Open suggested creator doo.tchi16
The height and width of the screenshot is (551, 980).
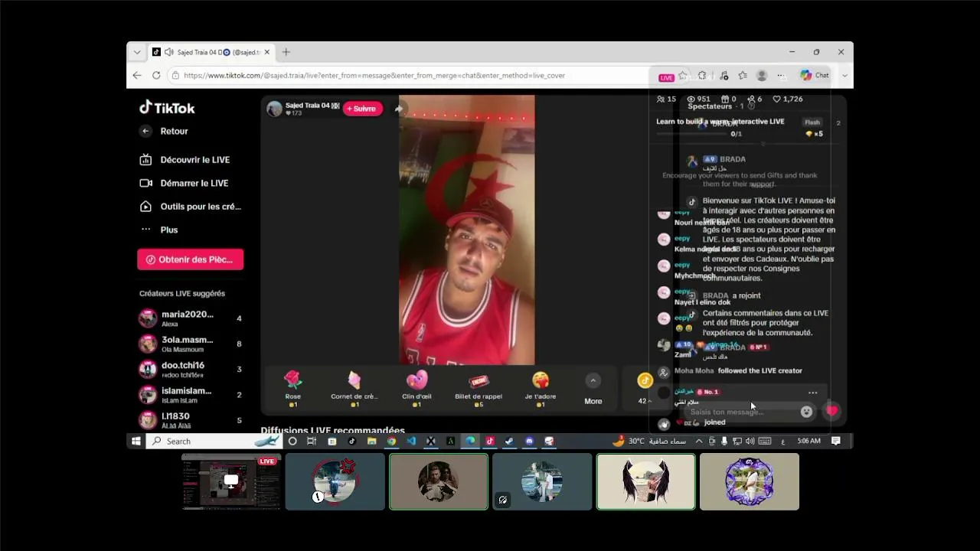click(x=191, y=369)
